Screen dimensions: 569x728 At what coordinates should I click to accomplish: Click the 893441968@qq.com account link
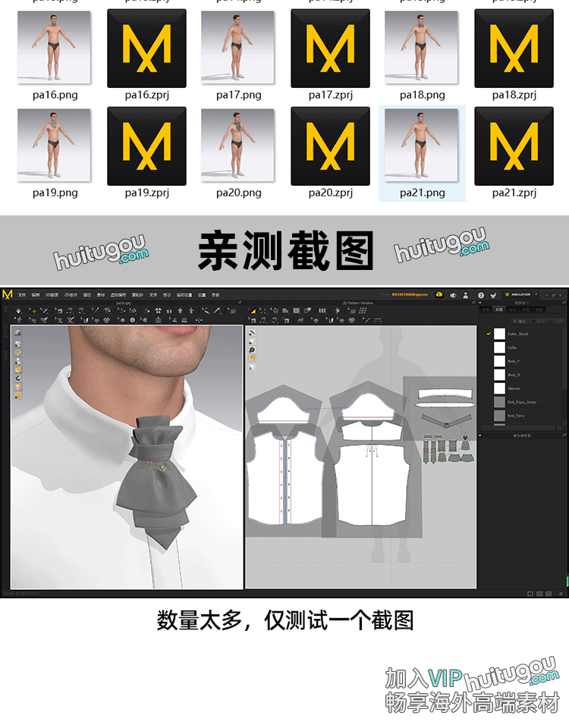pyautogui.click(x=410, y=295)
